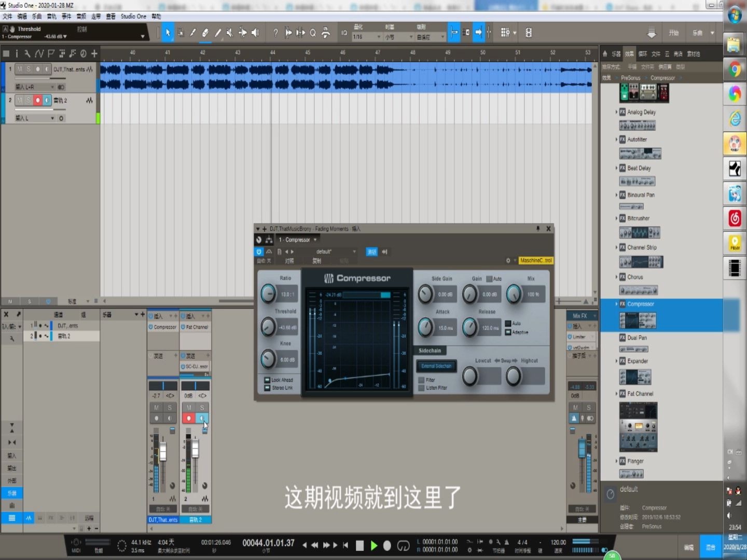Expand the Analog Delay effect entry

click(x=616, y=112)
